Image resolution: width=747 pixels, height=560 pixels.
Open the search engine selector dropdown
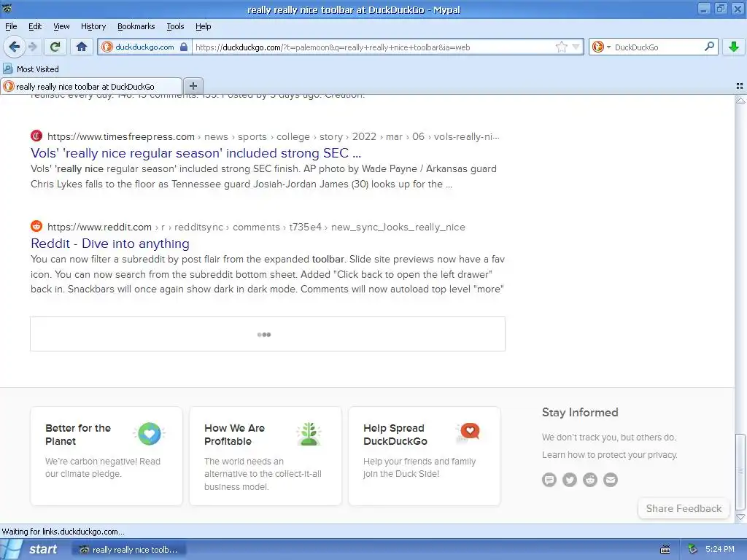coord(601,47)
